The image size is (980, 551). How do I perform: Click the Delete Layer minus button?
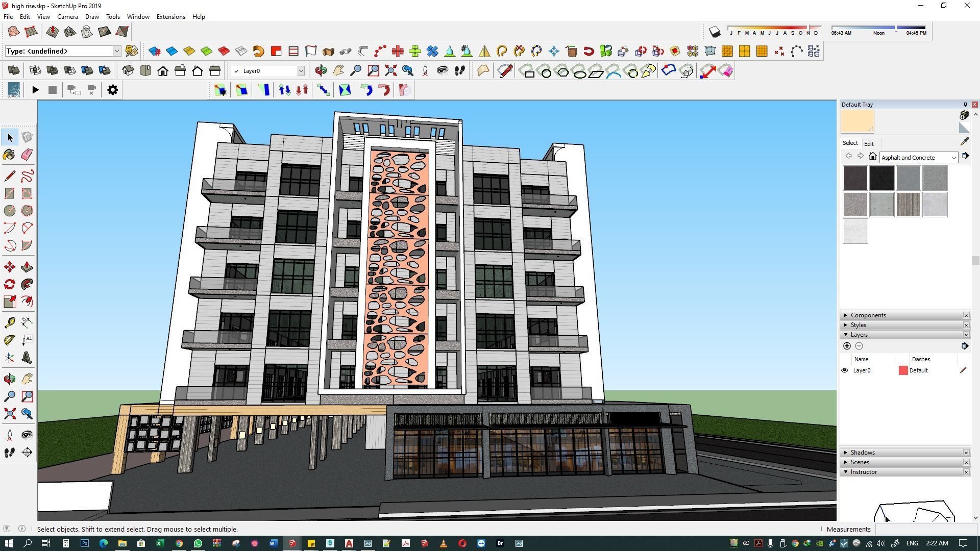tap(859, 346)
